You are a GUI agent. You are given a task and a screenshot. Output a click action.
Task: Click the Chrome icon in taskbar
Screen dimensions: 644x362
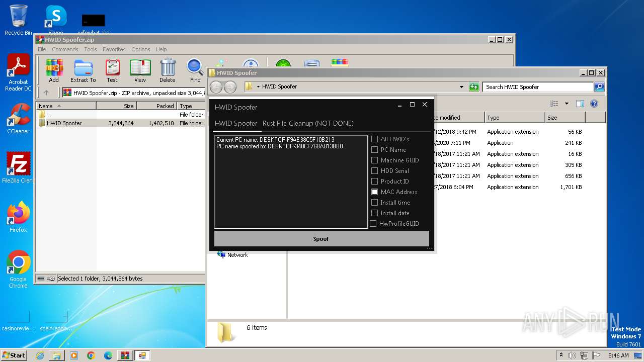click(91, 355)
